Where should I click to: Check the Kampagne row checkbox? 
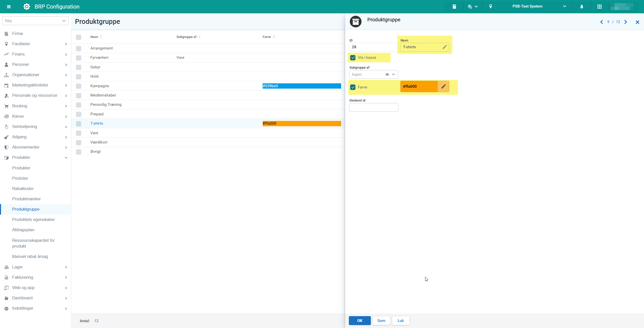[79, 86]
